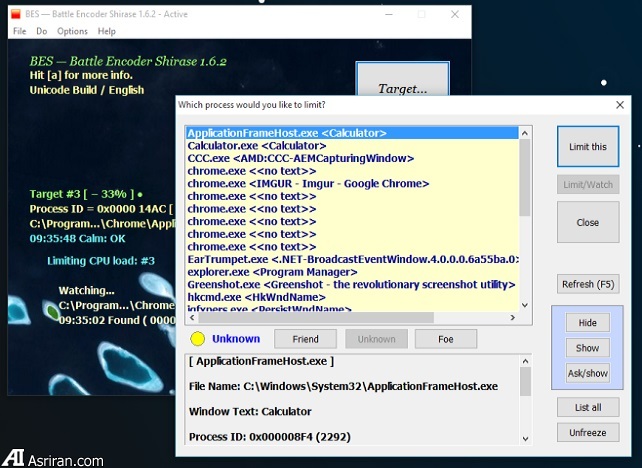Mark the process as Friend
The width and height of the screenshot is (642, 468).
coord(304,339)
